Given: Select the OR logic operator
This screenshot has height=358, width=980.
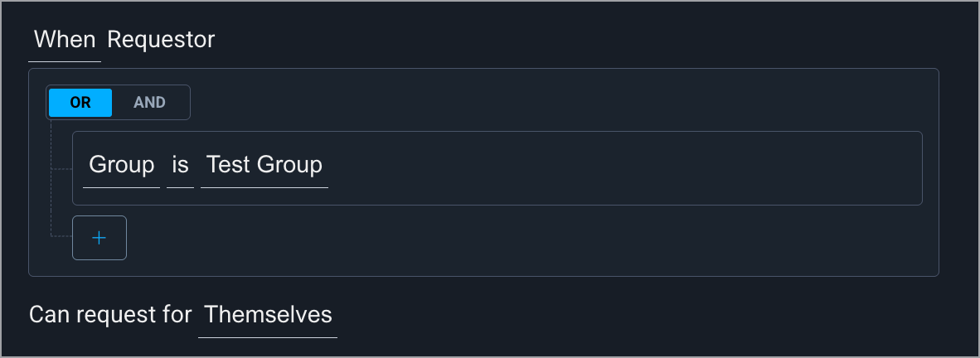Looking at the screenshot, I should [80, 103].
